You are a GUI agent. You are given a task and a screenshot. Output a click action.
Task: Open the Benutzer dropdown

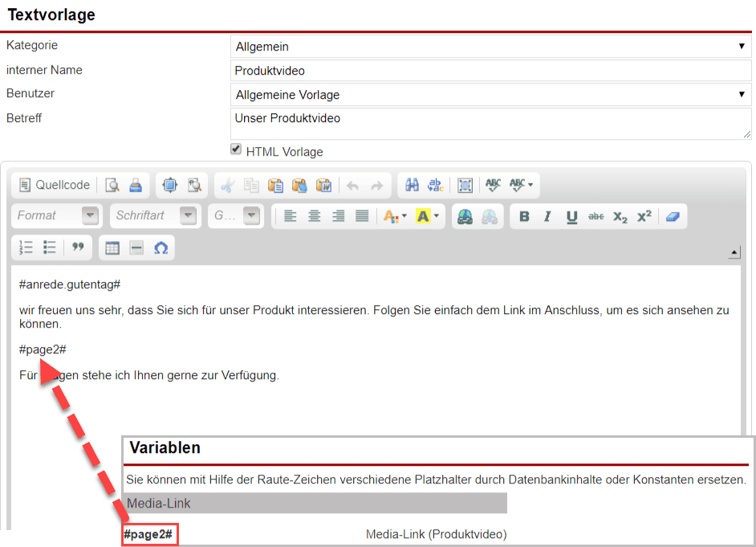[490, 95]
